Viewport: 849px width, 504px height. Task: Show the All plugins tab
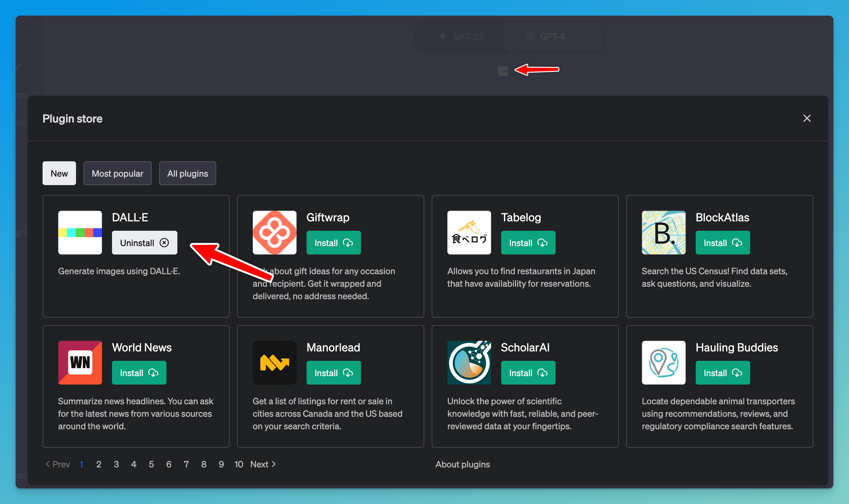pos(187,174)
